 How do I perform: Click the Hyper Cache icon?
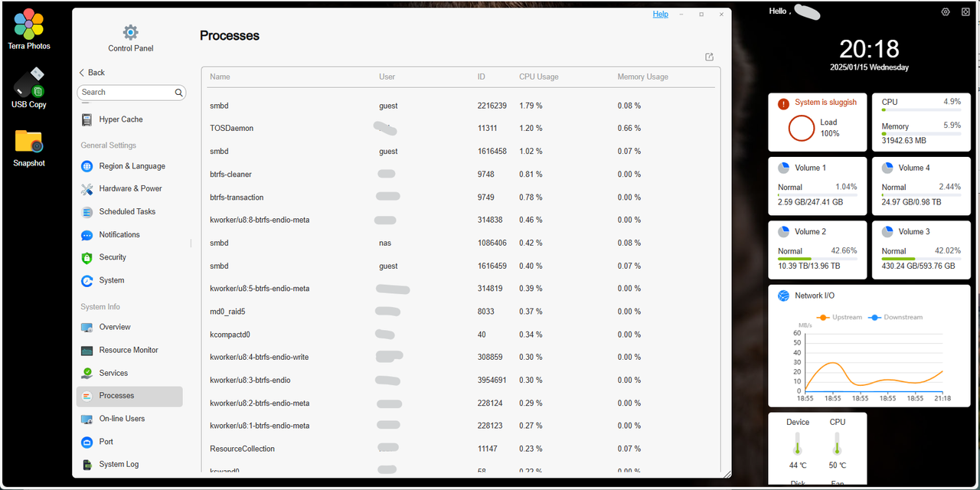pos(87,119)
